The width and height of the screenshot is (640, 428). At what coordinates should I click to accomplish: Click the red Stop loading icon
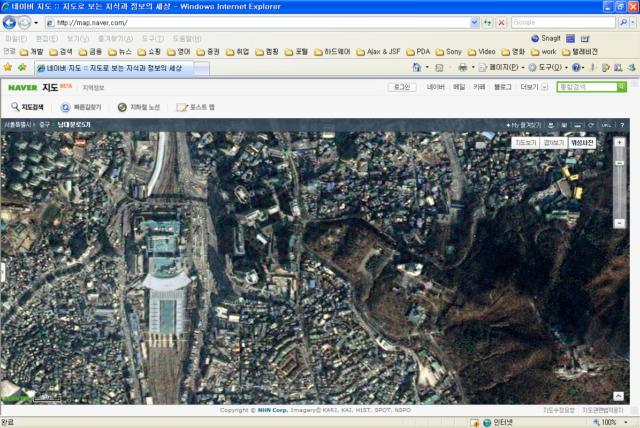click(x=501, y=22)
